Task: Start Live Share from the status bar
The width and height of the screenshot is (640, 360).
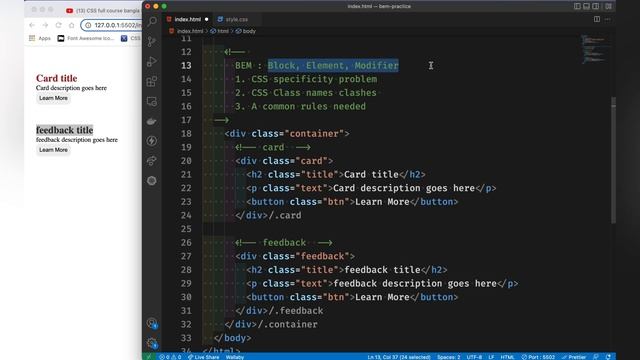Action: (203, 357)
